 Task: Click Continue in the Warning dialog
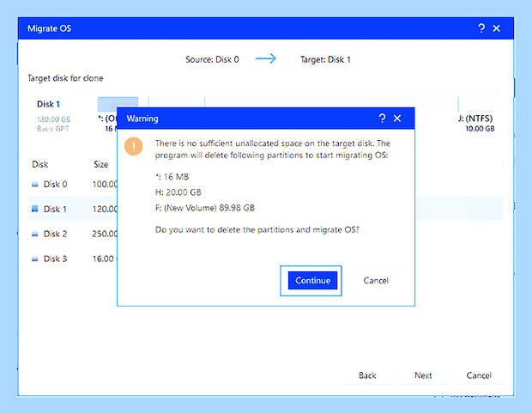(312, 281)
